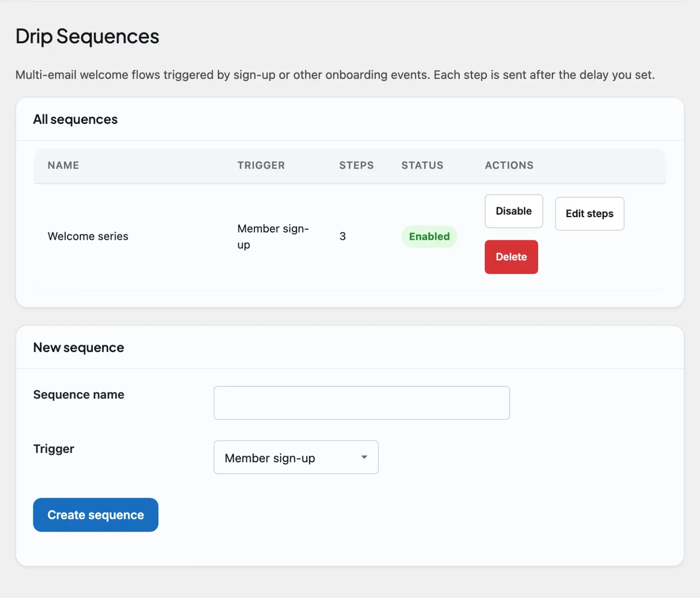The width and height of the screenshot is (700, 598).
Task: Click the All sequences heading
Action: [75, 120]
